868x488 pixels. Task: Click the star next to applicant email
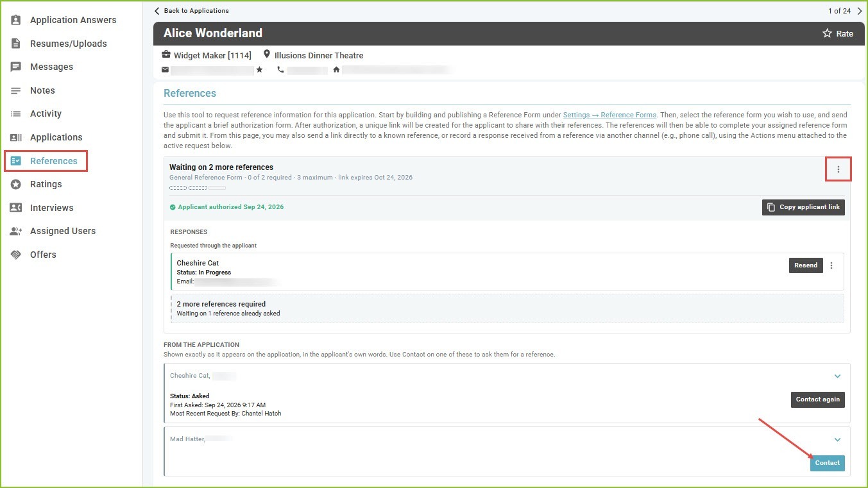click(x=259, y=69)
